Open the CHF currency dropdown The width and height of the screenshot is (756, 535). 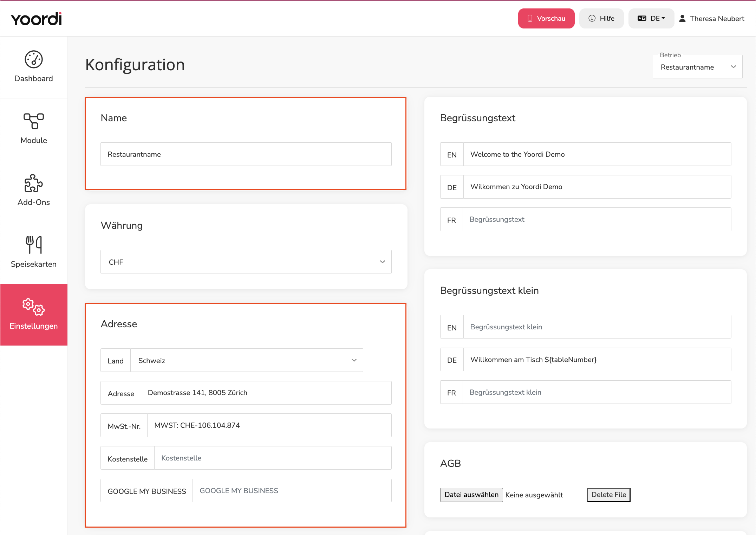(x=246, y=262)
